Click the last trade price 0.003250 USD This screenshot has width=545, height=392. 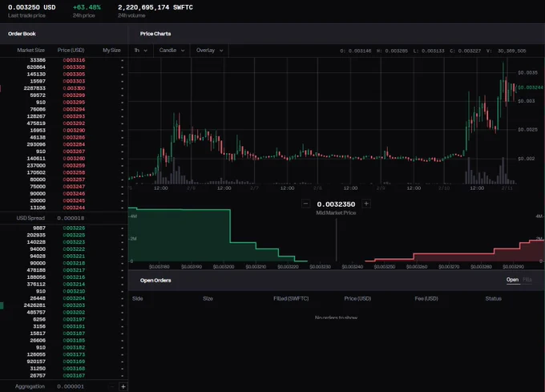coord(31,7)
